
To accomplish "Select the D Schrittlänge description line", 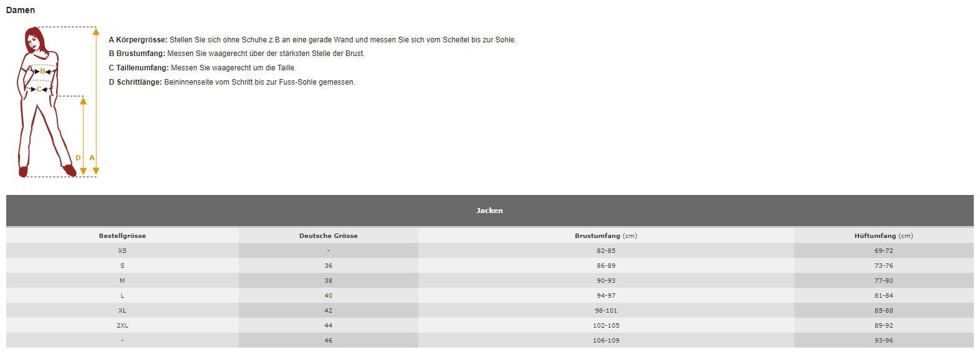I will [x=232, y=82].
